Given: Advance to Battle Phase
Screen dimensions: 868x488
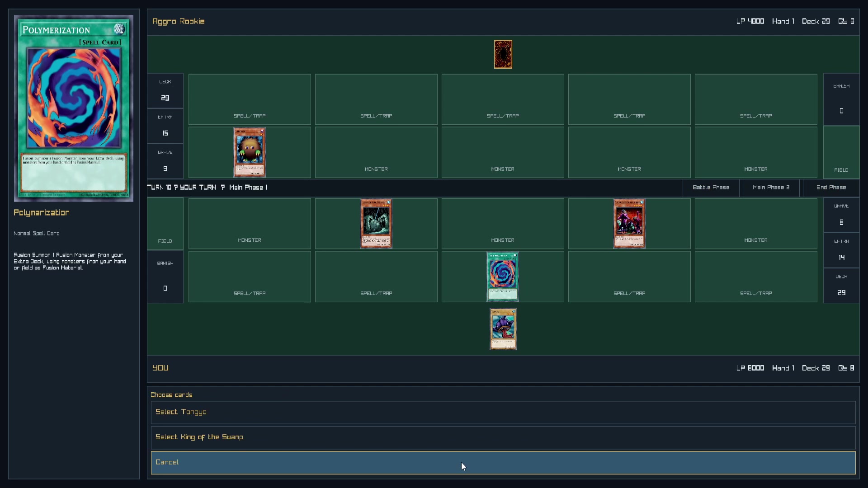Looking at the screenshot, I should pyautogui.click(x=711, y=188).
